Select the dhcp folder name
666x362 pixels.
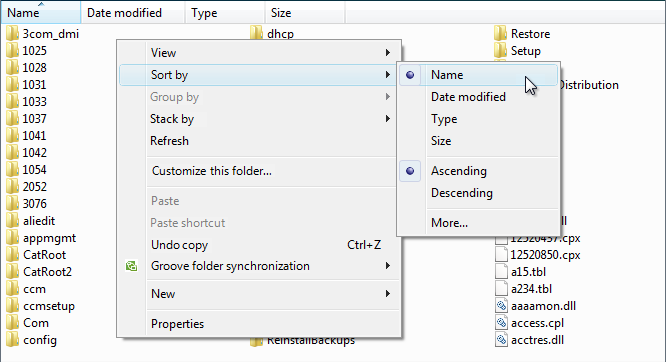[280, 34]
